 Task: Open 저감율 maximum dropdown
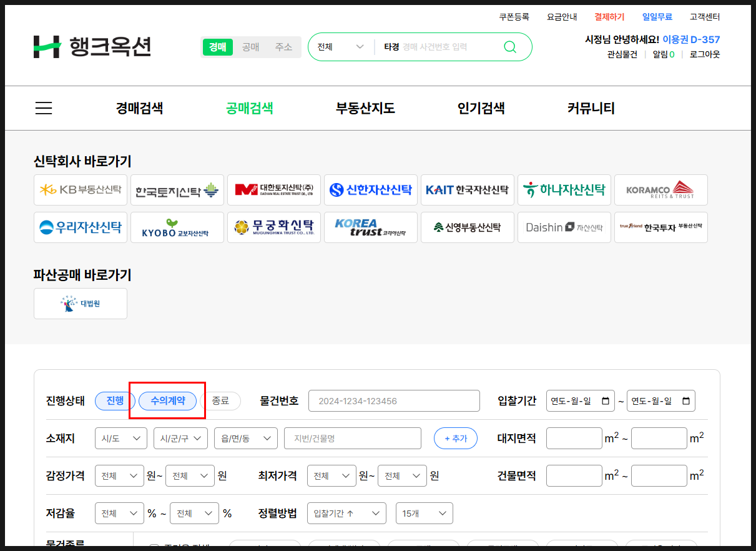[x=194, y=514]
